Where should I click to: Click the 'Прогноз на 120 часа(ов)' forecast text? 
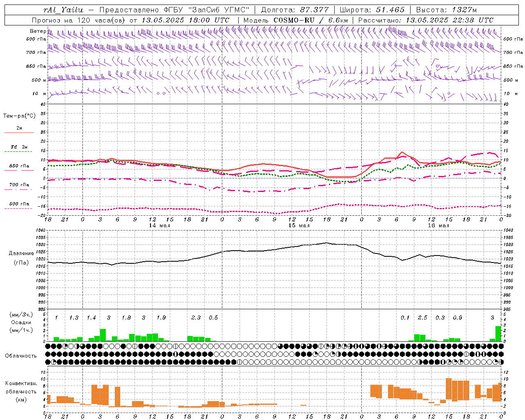click(x=79, y=20)
